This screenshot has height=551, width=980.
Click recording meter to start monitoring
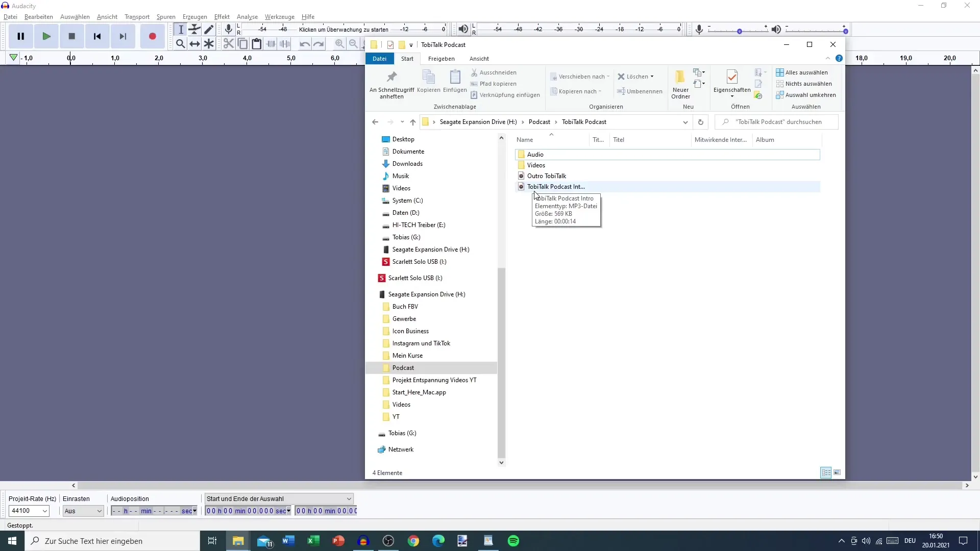pos(344,30)
